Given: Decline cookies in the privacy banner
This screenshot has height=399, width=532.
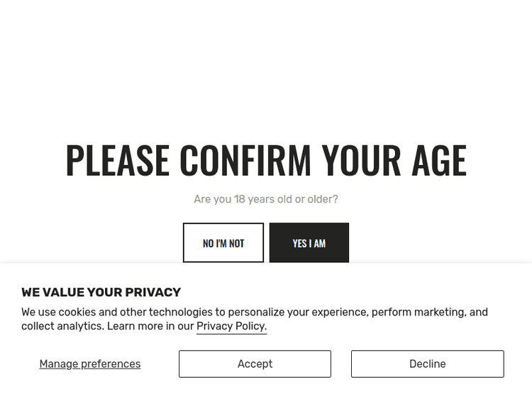Looking at the screenshot, I should click(x=427, y=364).
